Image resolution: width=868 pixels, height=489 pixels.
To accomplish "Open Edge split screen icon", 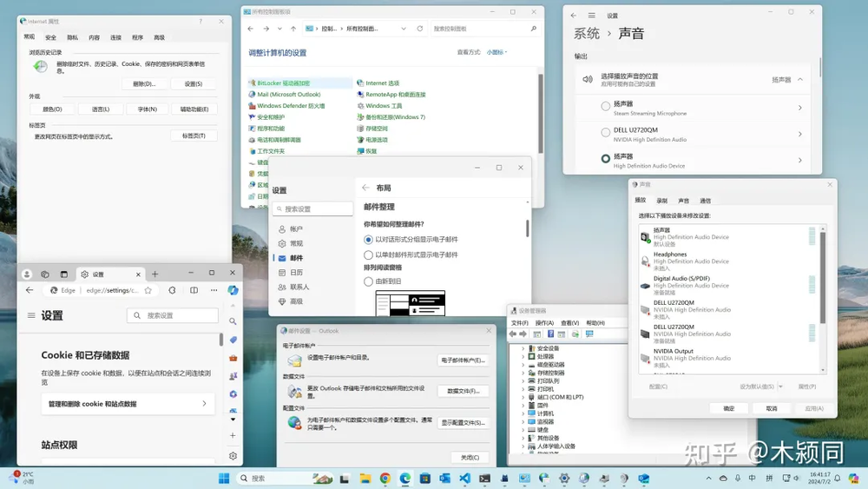I will [193, 290].
